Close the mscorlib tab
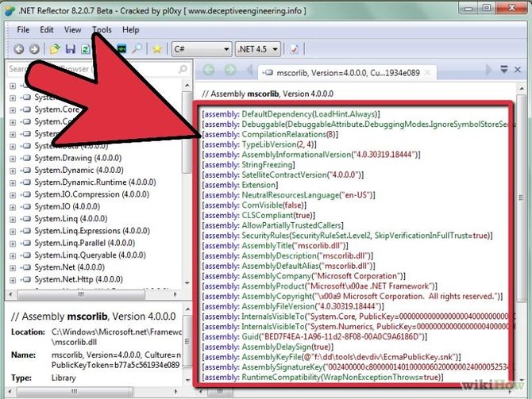The width and height of the screenshot is (532, 399). pyautogui.click(x=427, y=72)
